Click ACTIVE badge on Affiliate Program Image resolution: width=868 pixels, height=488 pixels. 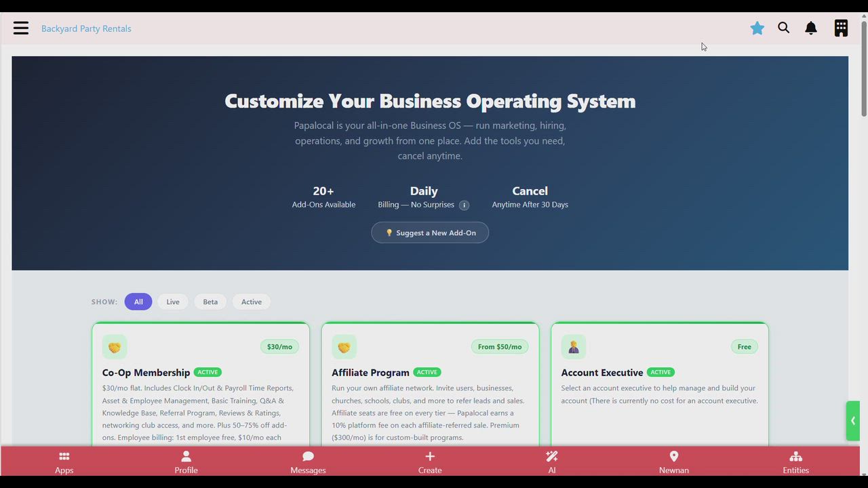coord(427,372)
